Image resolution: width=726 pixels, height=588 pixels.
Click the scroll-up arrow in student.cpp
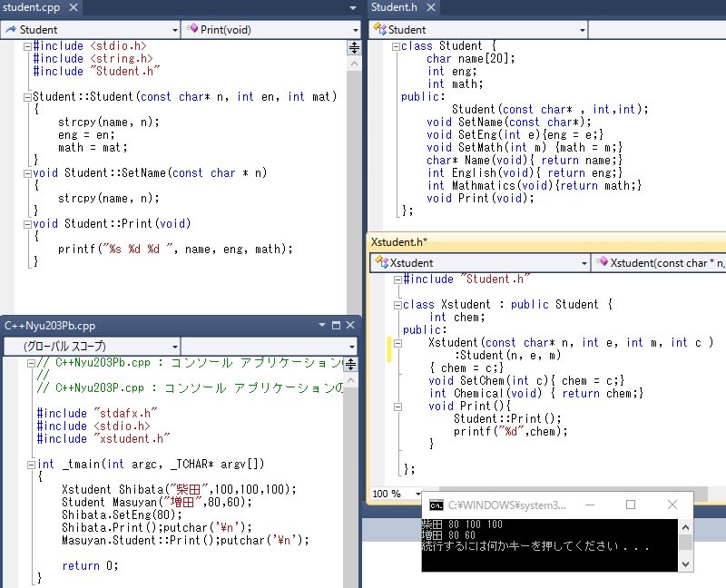[354, 64]
